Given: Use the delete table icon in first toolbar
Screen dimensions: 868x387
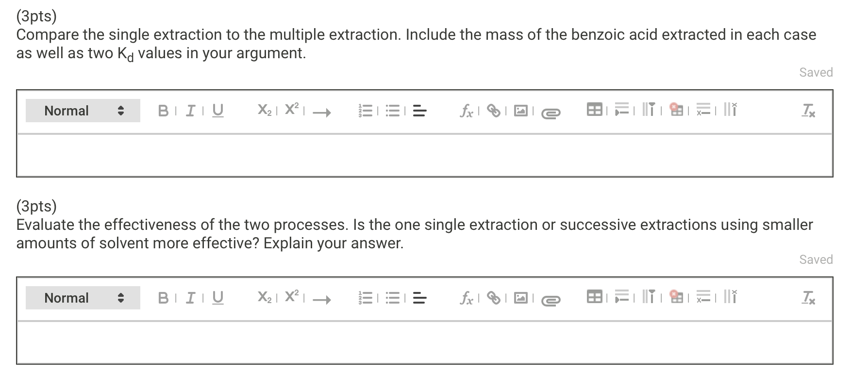Looking at the screenshot, I should [x=677, y=110].
